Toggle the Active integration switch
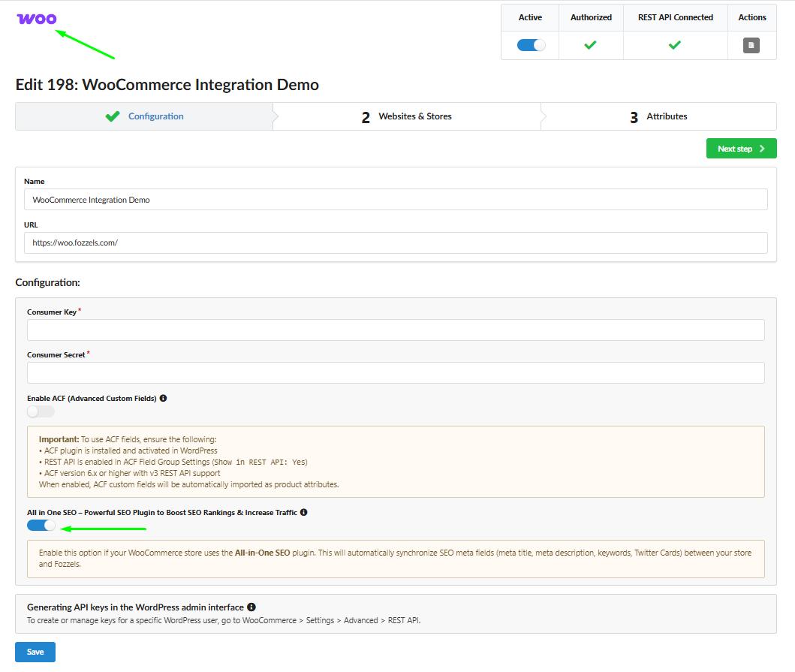This screenshot has width=795, height=672. point(531,45)
